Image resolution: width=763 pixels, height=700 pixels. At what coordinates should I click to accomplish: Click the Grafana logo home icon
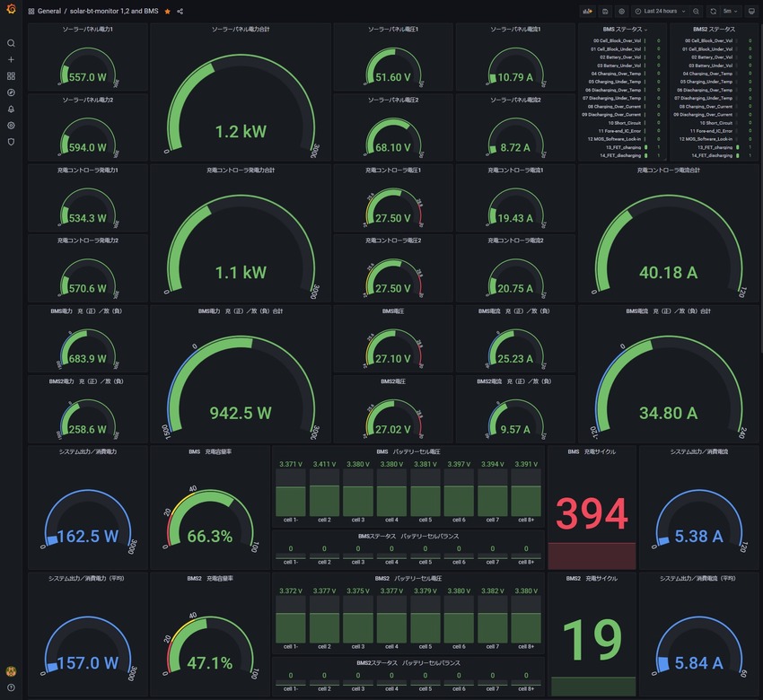coord(11,9)
